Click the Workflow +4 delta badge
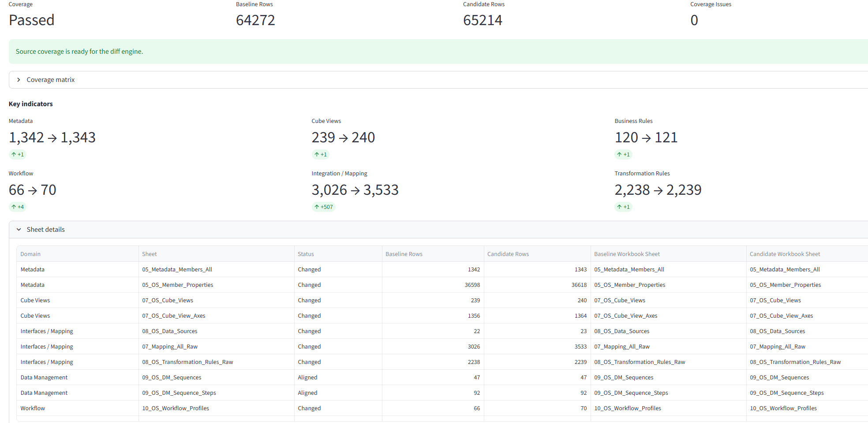This screenshot has width=868, height=423. point(18,207)
